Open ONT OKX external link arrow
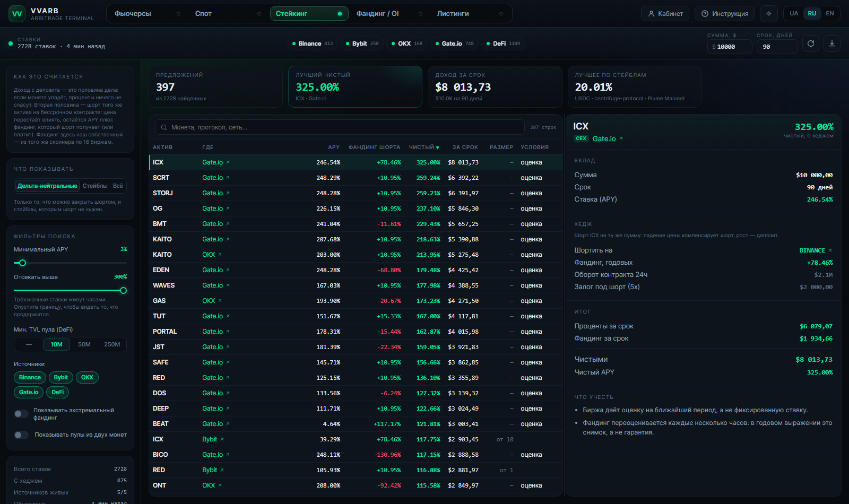This screenshot has height=504, width=849. click(220, 485)
